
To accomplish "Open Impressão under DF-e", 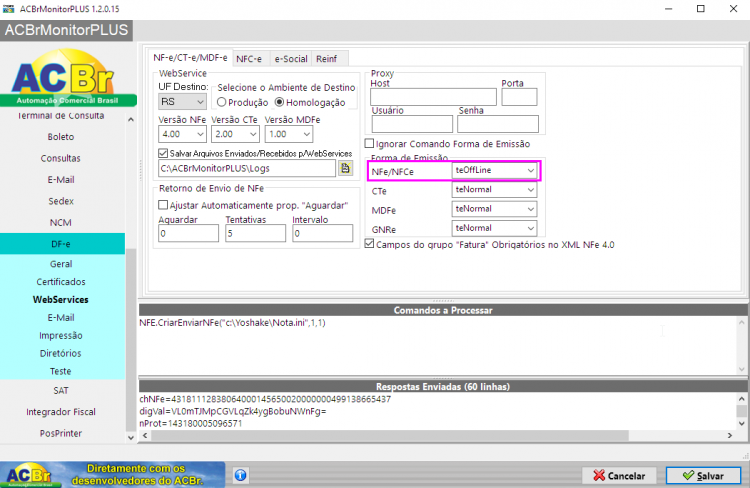I will [61, 336].
